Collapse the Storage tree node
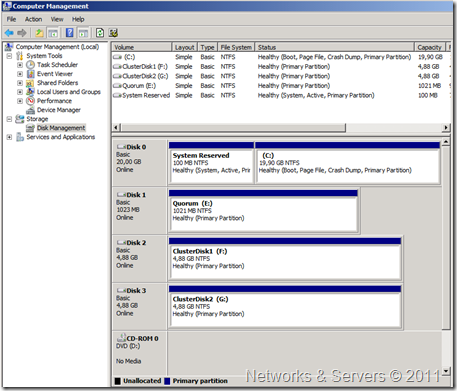This screenshot has height=391, width=457. pos(9,119)
